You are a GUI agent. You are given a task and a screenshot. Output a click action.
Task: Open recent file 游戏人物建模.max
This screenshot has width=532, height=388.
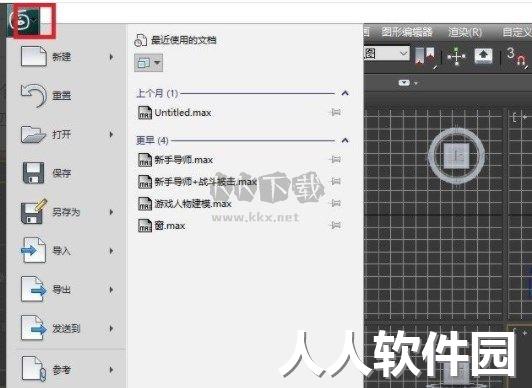(185, 204)
